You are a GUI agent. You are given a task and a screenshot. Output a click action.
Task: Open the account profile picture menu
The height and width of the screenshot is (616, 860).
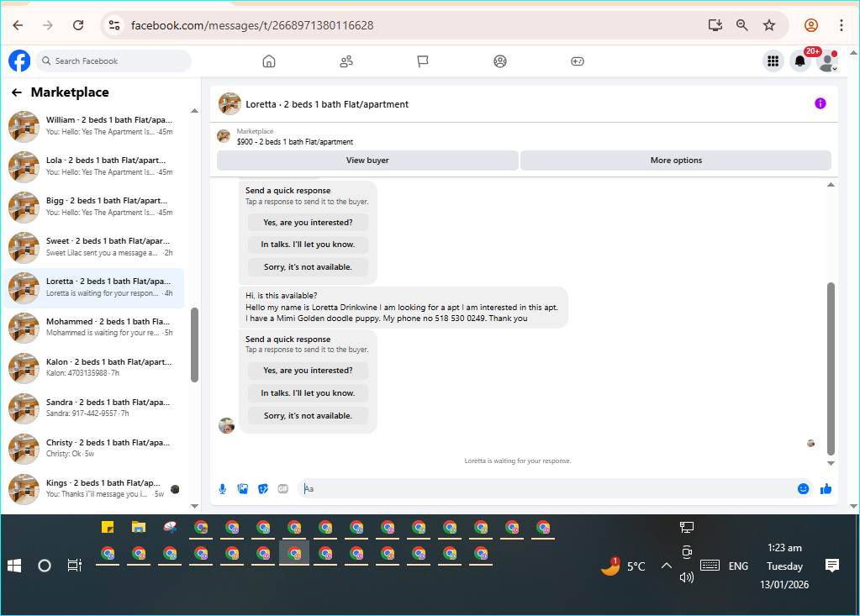[827, 61]
